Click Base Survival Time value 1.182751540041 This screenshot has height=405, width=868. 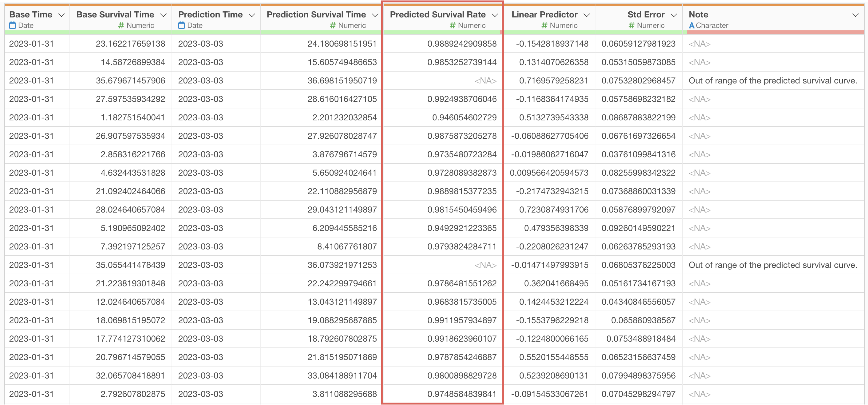click(133, 118)
